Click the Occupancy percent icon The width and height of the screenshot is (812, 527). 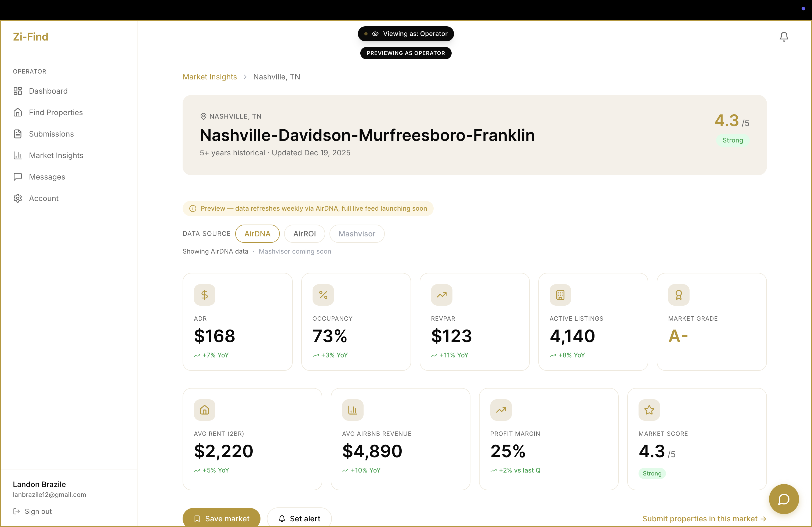point(323,295)
